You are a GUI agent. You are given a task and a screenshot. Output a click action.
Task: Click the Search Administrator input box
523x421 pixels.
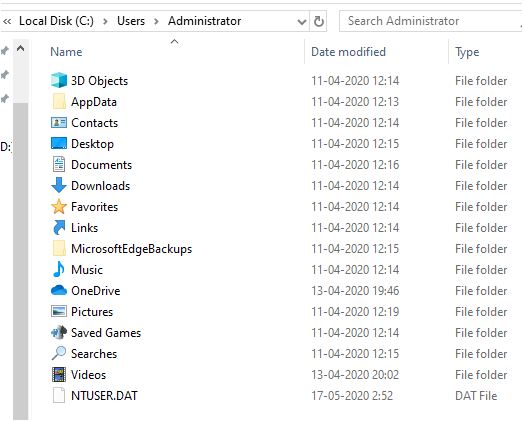(430, 21)
